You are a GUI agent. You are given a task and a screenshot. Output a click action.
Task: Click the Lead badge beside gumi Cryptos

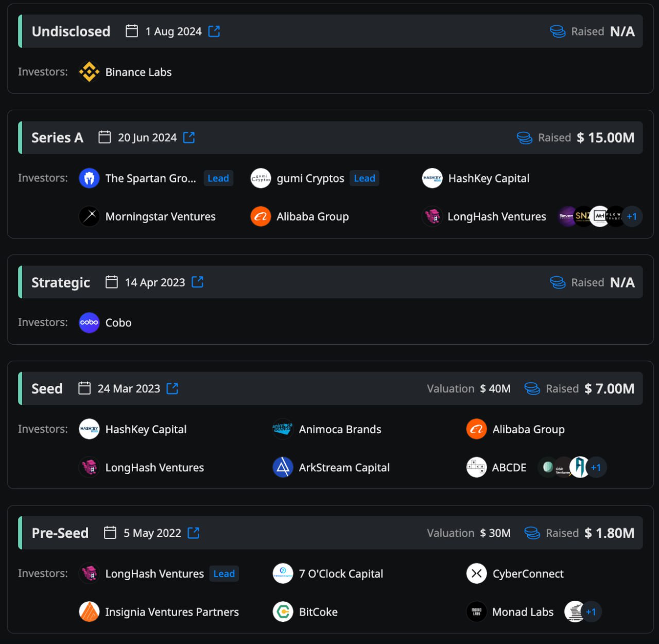365,178
